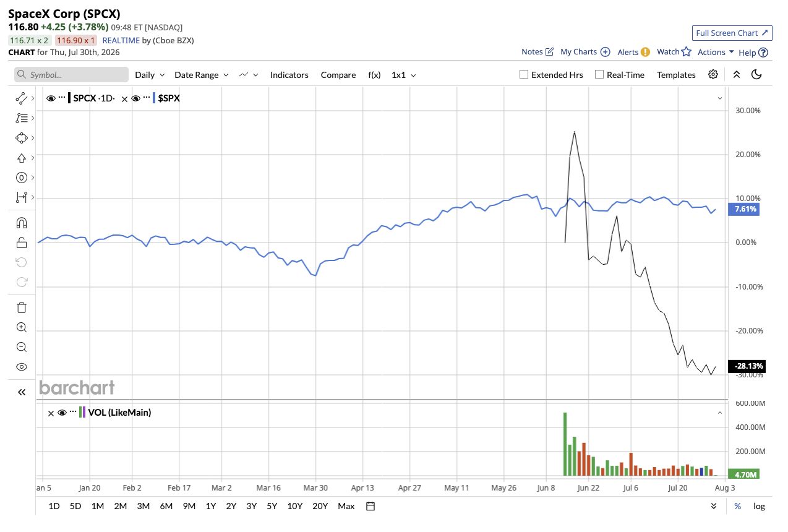This screenshot has width=788, height=532.
Task: Collapse the main chart pane chevron
Action: (x=720, y=98)
